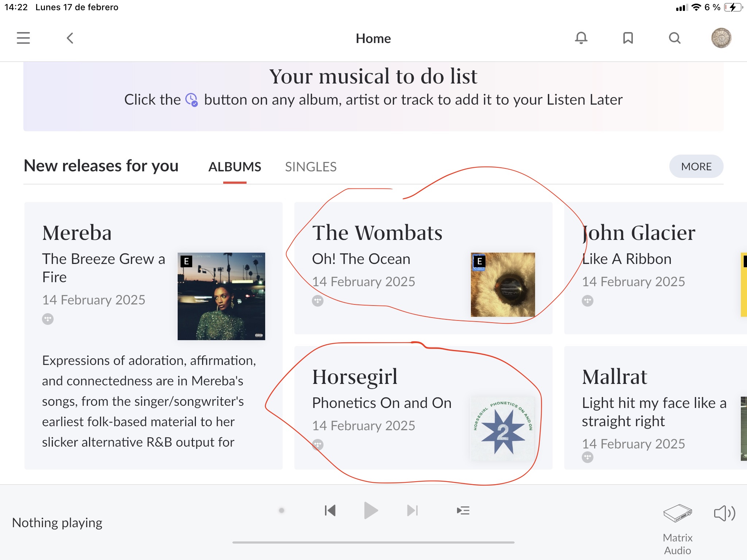Screen dimensions: 747x560
Task: Click the TIDAL badge under John Glacier date
Action: point(588,301)
